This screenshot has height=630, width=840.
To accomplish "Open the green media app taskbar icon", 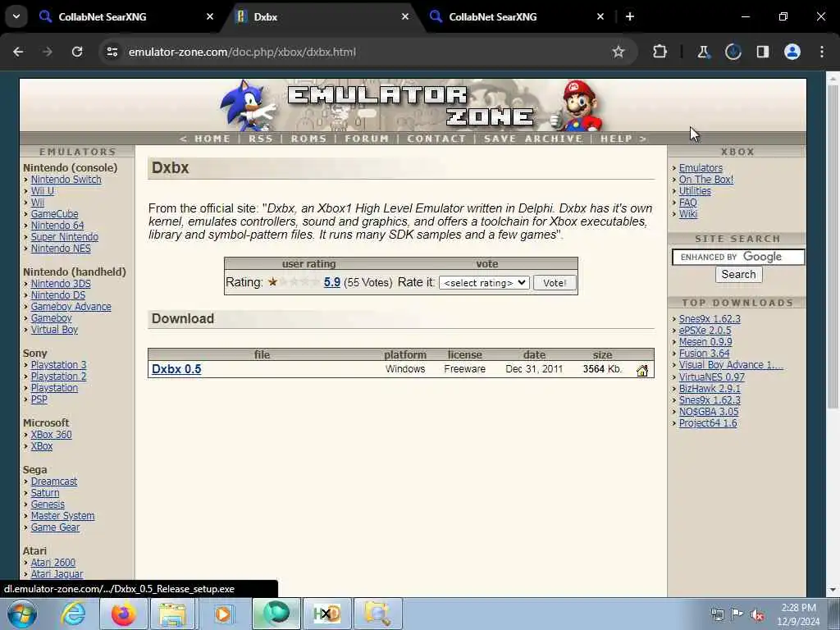I will (x=276, y=614).
